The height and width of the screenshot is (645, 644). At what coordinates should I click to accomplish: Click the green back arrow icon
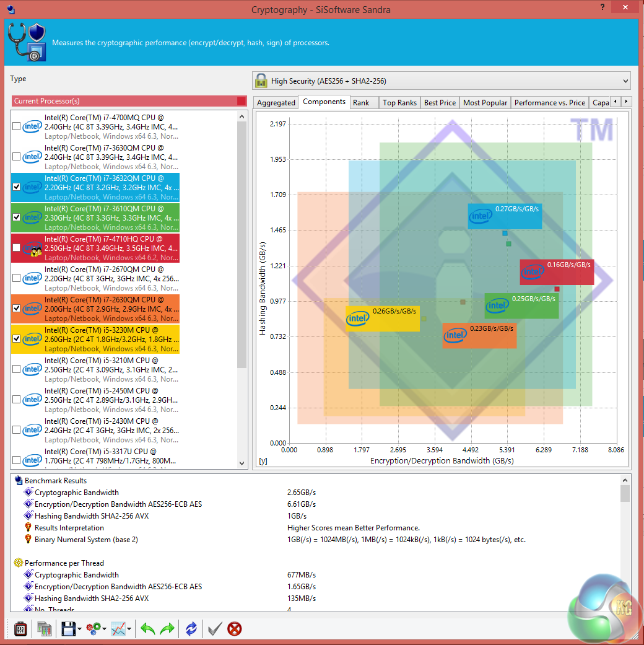tap(147, 628)
